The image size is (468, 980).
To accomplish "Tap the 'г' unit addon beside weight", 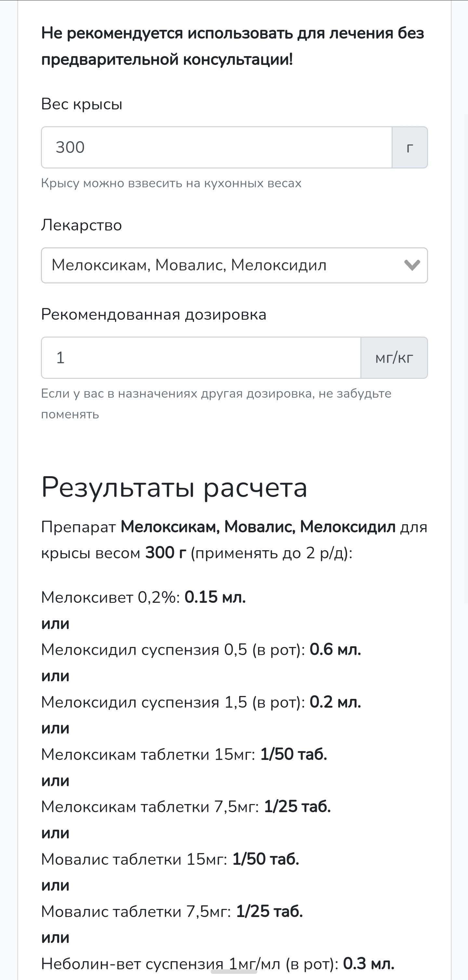I will (410, 147).
